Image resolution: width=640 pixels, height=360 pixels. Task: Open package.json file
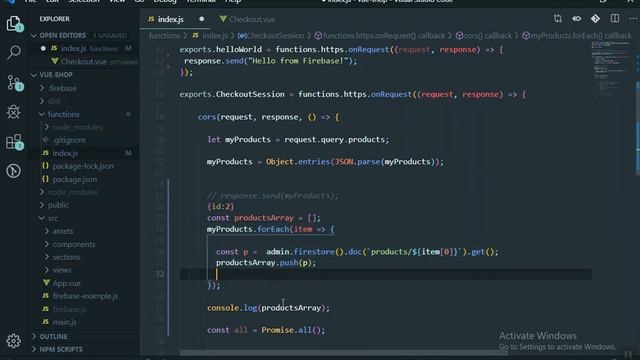pos(75,179)
